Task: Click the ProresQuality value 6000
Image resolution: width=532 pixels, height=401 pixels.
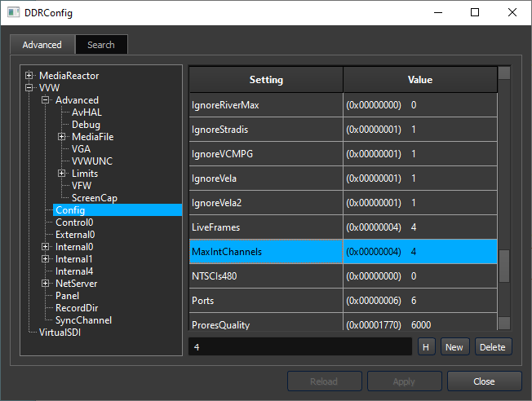Action: click(x=421, y=324)
